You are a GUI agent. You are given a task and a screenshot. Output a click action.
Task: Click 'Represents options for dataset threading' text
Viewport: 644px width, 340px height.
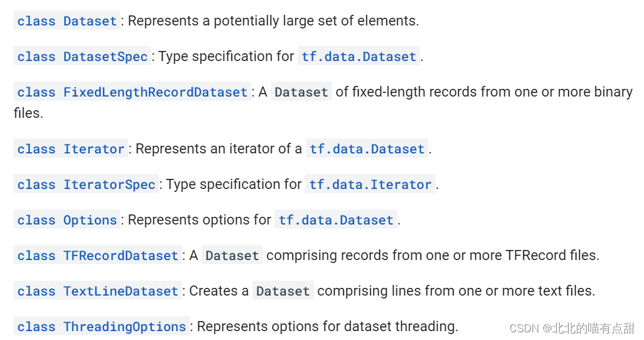[328, 327]
